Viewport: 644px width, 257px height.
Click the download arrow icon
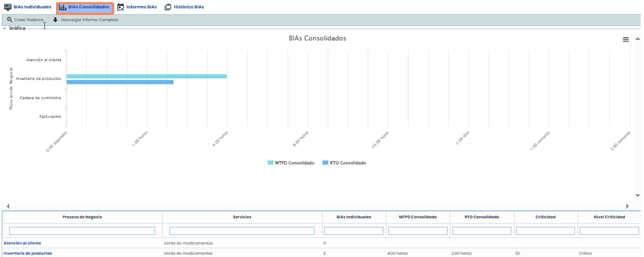click(x=55, y=20)
